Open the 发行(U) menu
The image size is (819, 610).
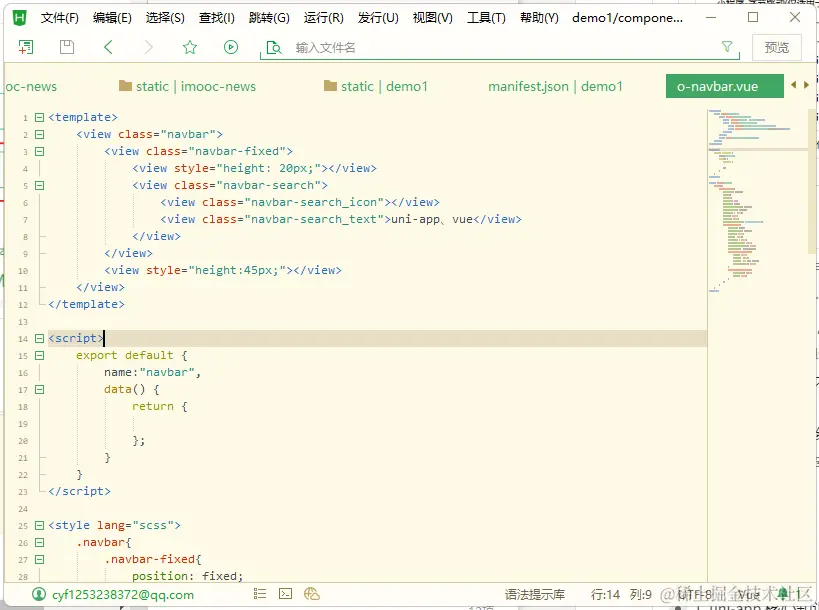click(378, 18)
